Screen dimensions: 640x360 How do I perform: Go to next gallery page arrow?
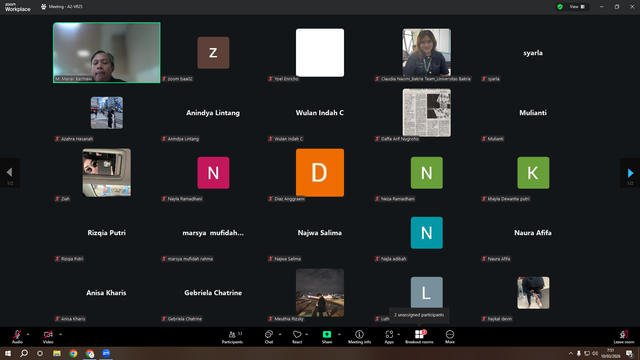[x=630, y=173]
